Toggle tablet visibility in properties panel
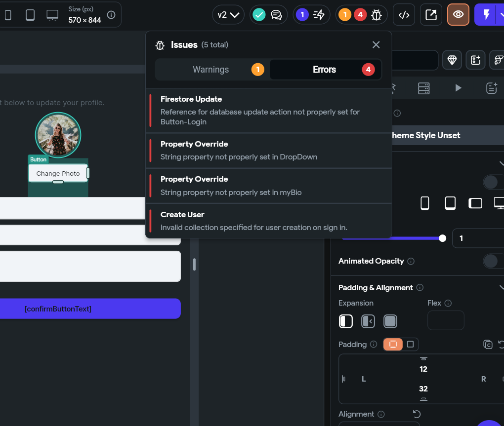Screen dimensions: 504x426 450,203
